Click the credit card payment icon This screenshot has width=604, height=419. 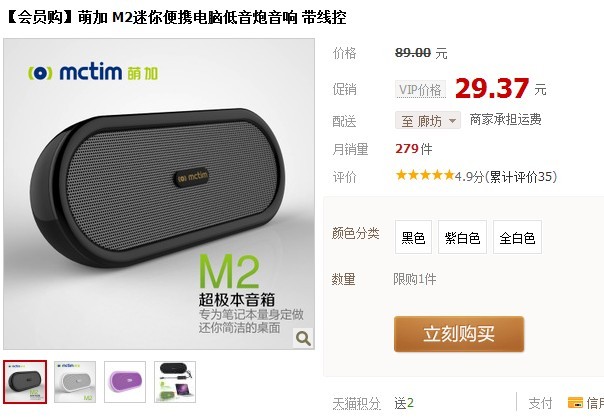(x=575, y=402)
